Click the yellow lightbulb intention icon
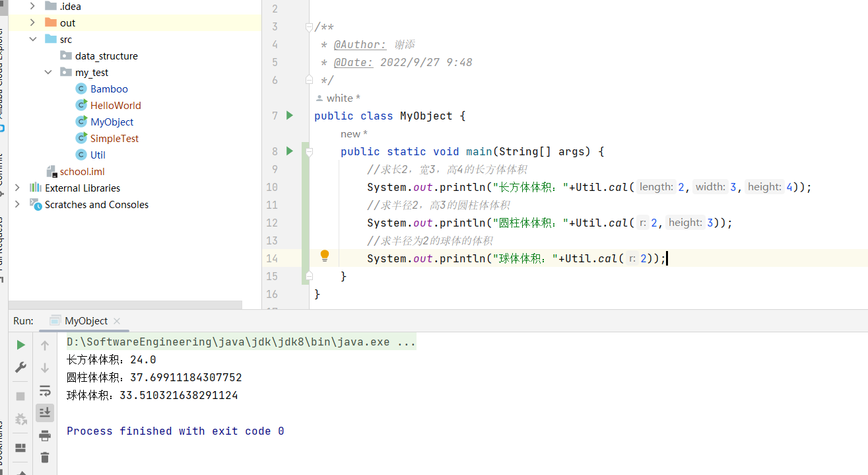The height and width of the screenshot is (475, 868). point(325,256)
